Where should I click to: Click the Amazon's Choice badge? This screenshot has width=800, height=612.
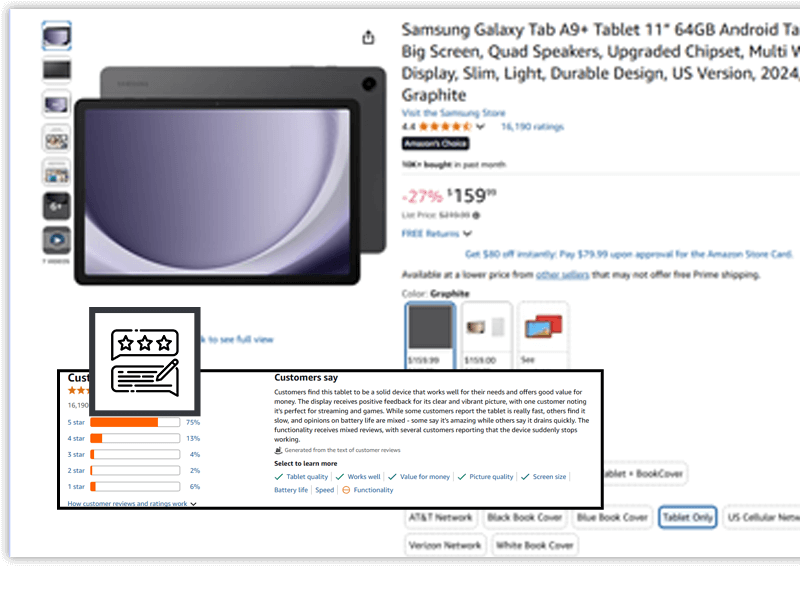click(x=435, y=144)
